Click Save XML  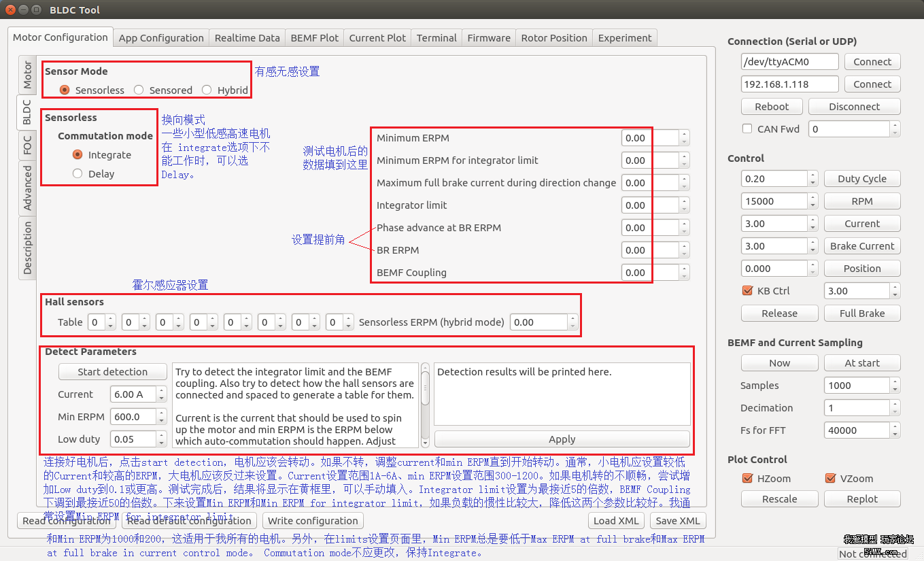click(677, 520)
